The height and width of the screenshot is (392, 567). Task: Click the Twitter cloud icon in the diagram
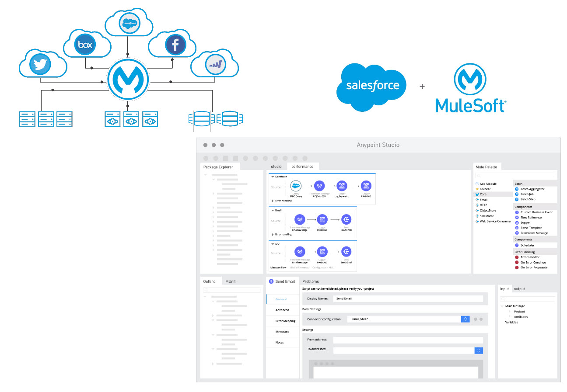40,65
